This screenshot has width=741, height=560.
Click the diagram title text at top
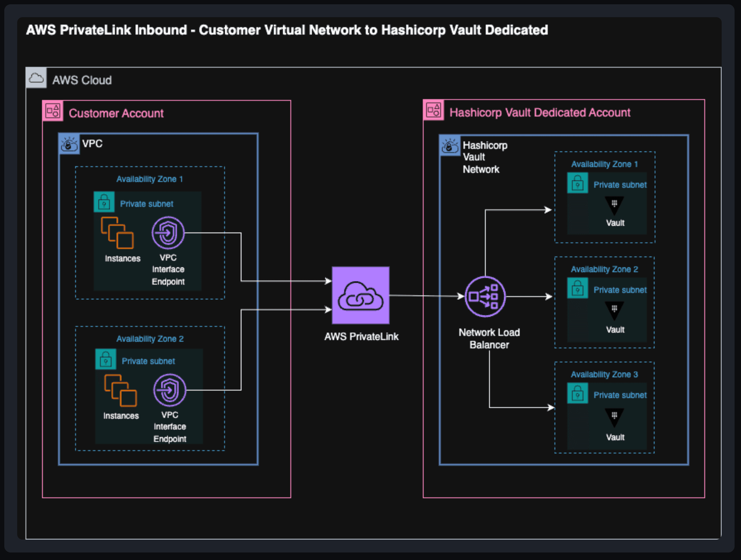tap(286, 30)
